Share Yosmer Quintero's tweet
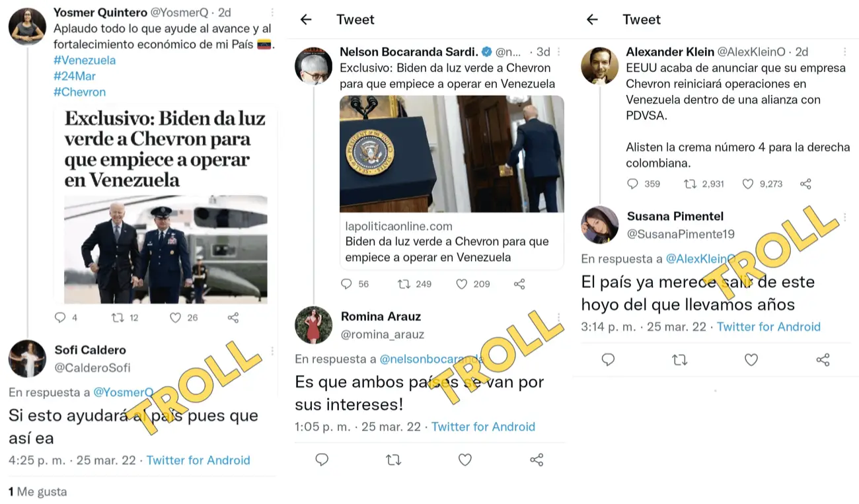The width and height of the screenshot is (859, 504). 233,318
